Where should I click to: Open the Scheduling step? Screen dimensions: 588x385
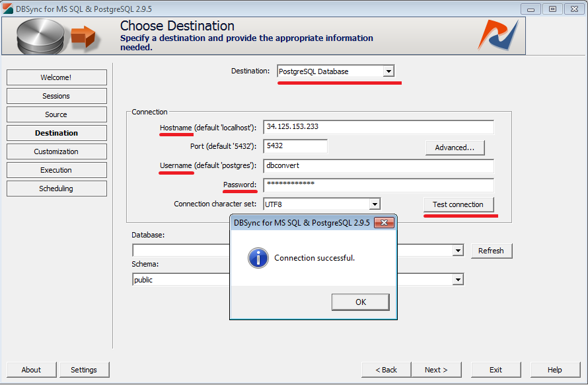57,189
